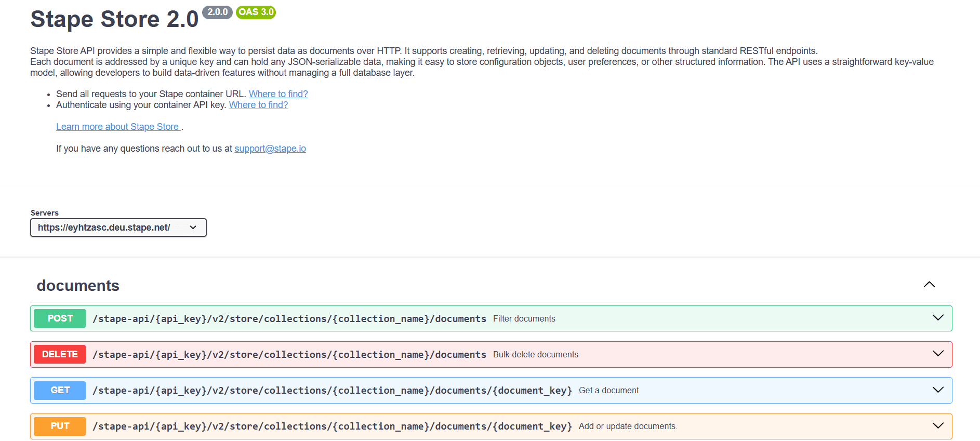The image size is (980, 441).
Task: Open 'Where to find?' link for container URL
Action: (278, 94)
